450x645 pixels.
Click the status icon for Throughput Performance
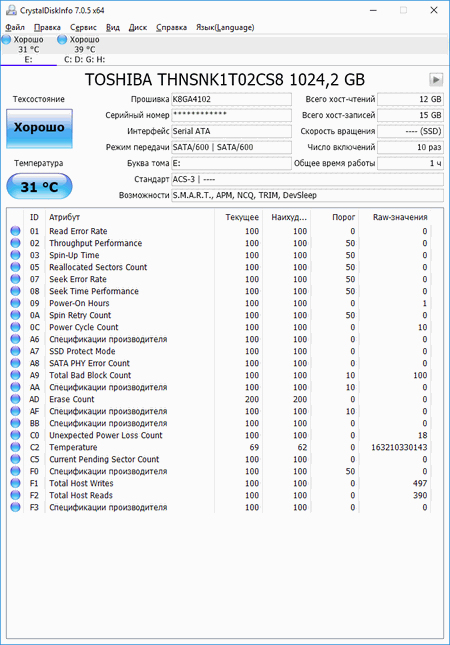pyautogui.click(x=15, y=243)
